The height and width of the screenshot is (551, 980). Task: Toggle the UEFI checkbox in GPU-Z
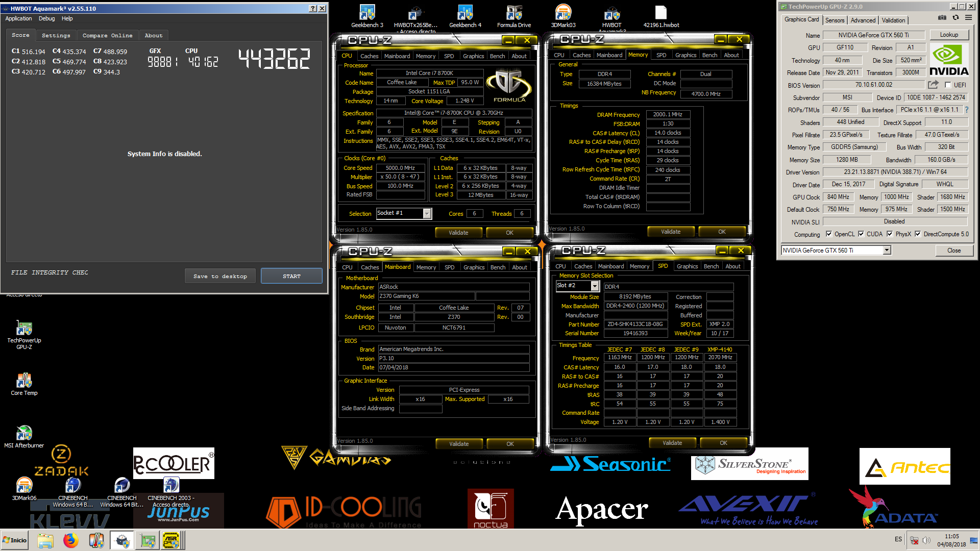pyautogui.click(x=948, y=85)
